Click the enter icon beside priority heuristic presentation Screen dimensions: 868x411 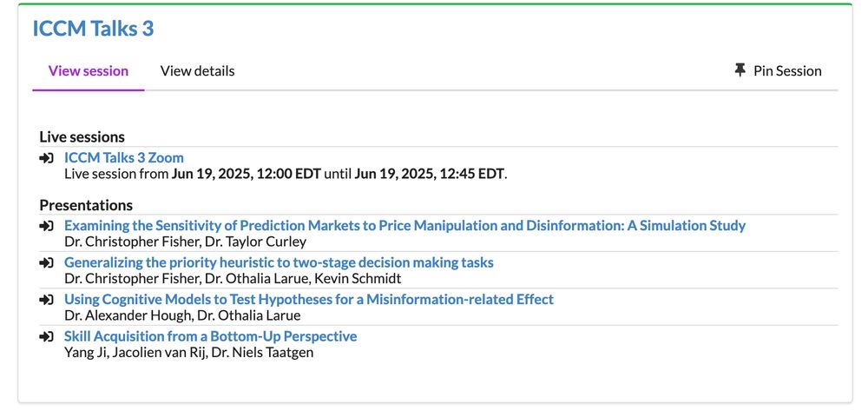click(47, 262)
